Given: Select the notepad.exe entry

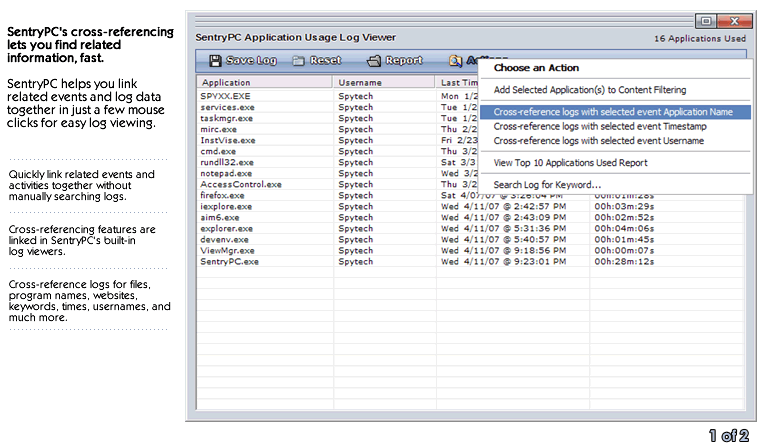Looking at the screenshot, I should (x=226, y=173).
